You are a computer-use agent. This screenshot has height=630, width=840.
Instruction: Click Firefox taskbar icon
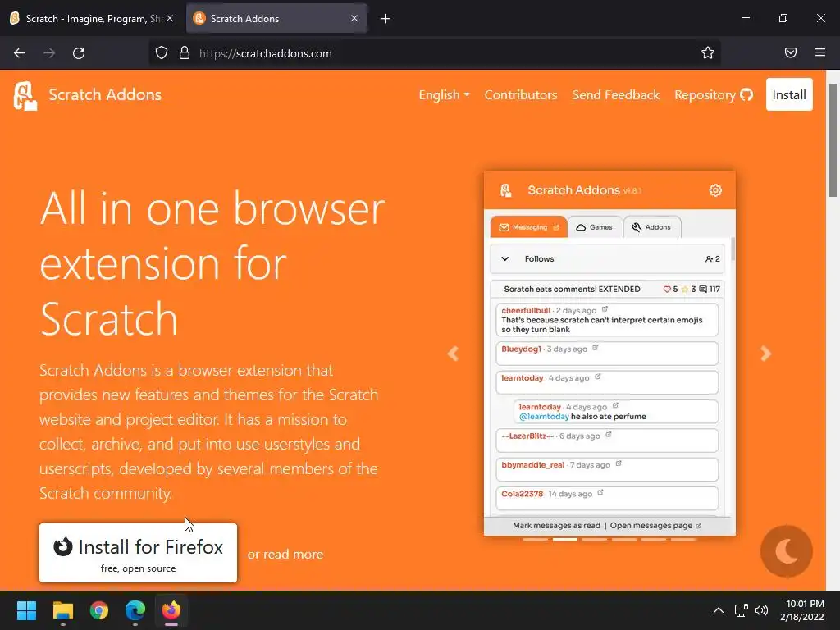(171, 610)
